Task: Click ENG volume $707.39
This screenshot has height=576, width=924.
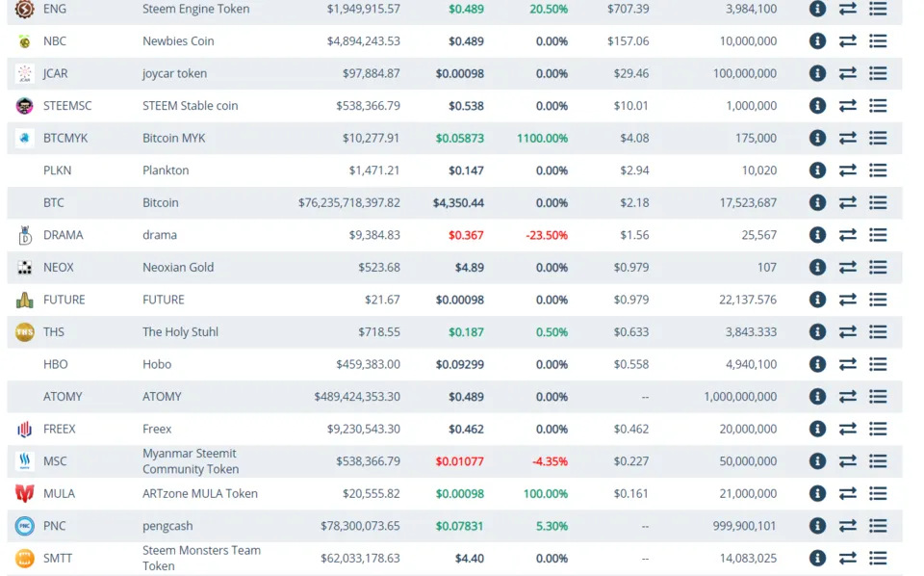Action: pos(629,9)
